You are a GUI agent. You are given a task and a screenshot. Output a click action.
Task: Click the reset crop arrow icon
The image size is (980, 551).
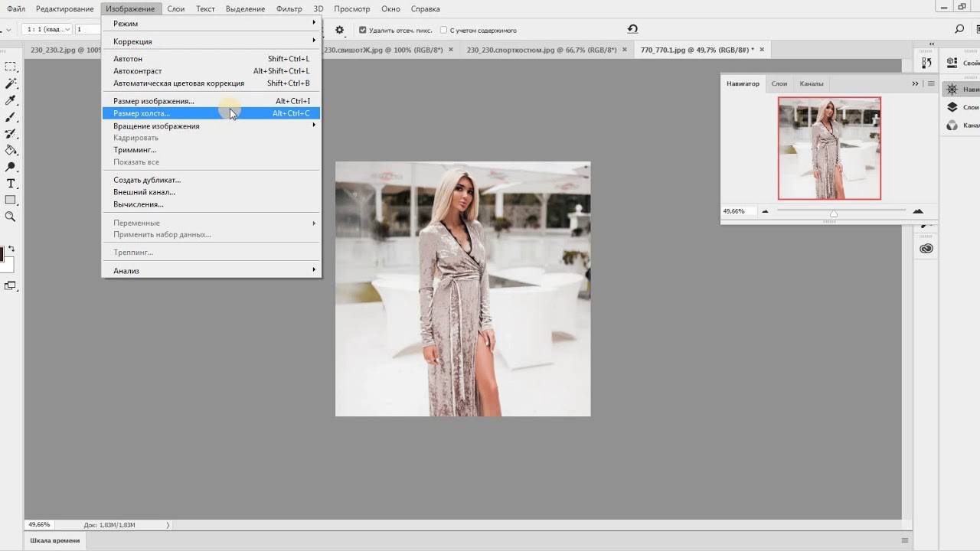pos(632,29)
